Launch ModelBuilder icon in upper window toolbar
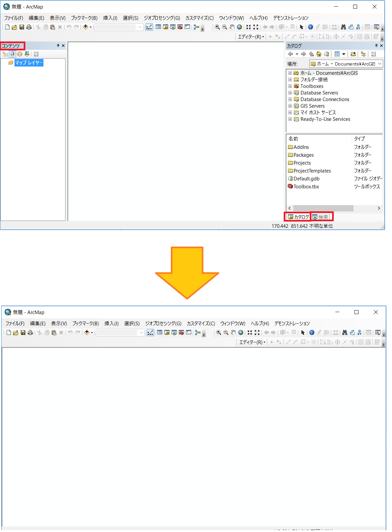Viewport: 392px width, 532px height. 196,27
